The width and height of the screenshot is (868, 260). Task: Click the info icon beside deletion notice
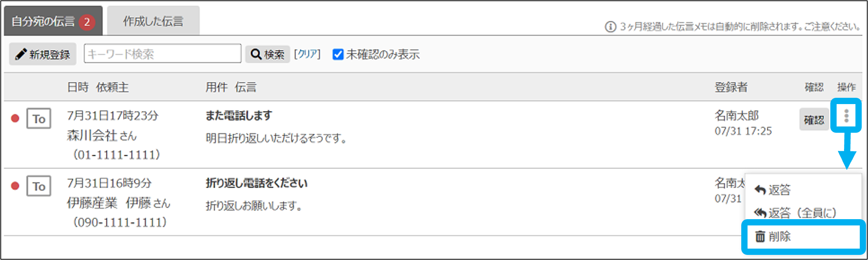pos(610,27)
